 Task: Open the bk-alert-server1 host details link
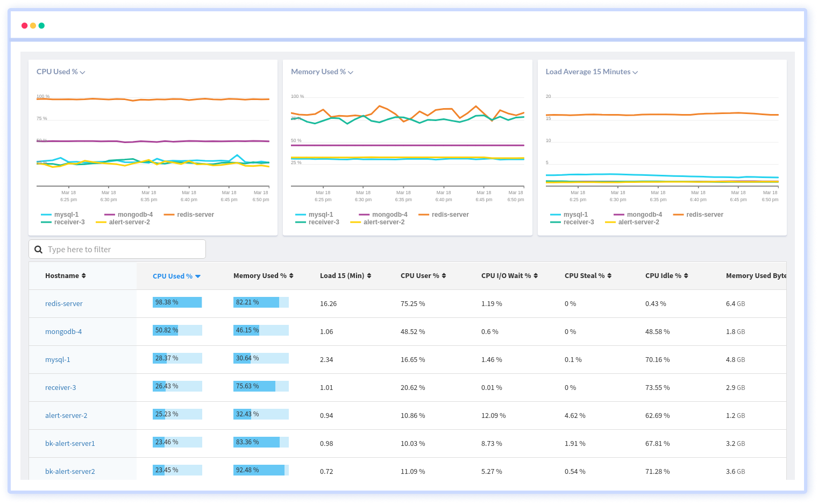(70, 443)
